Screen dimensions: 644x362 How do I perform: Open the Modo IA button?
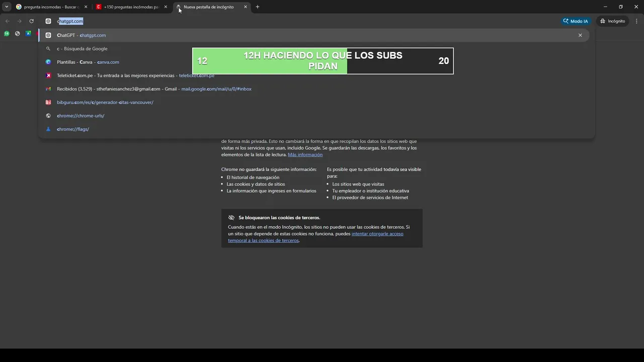click(576, 21)
